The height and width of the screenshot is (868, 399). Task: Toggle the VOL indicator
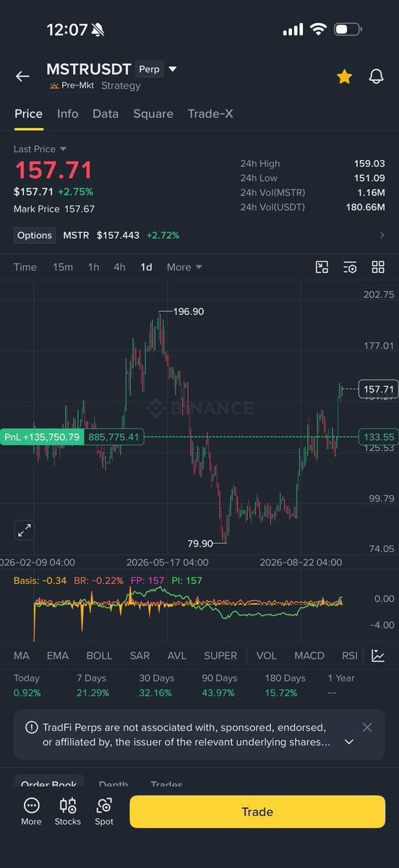(x=267, y=655)
